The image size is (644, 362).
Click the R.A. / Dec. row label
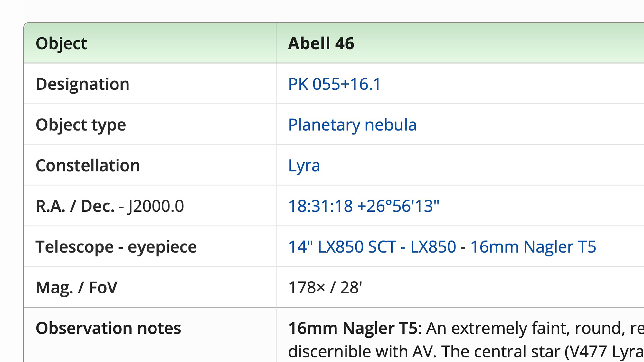[x=75, y=206]
